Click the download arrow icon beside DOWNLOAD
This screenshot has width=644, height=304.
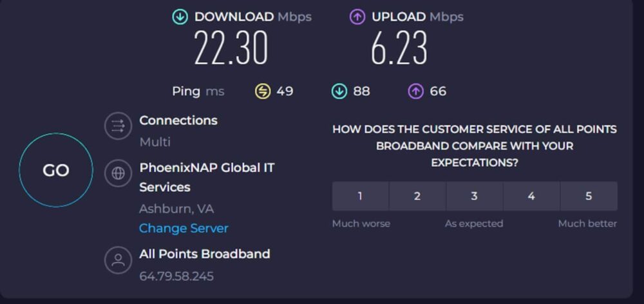pyautogui.click(x=180, y=17)
